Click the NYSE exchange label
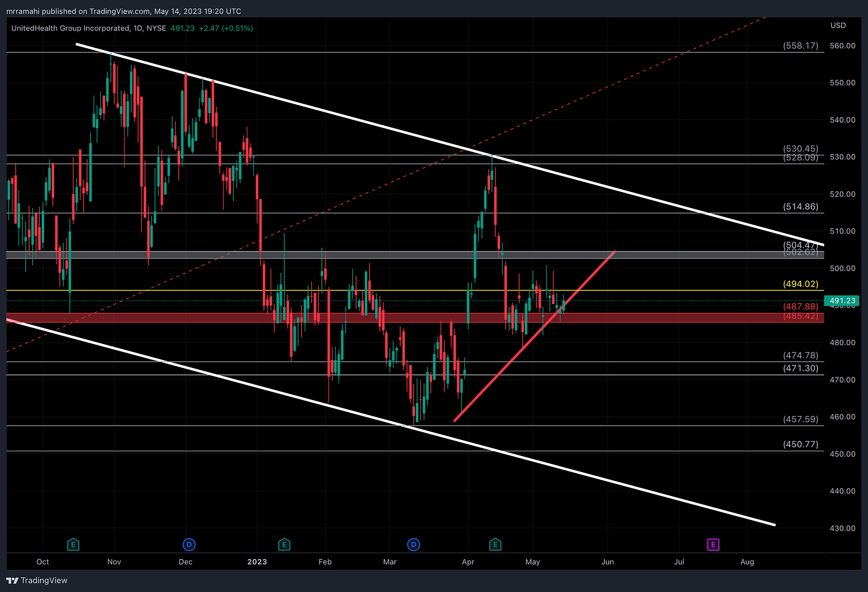Viewport: 868px width, 592px height. pos(156,28)
